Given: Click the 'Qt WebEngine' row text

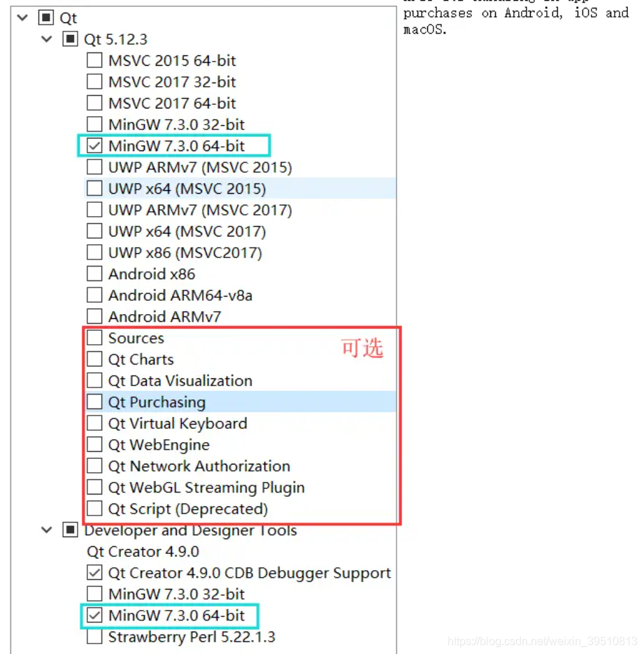Looking at the screenshot, I should coord(159,445).
